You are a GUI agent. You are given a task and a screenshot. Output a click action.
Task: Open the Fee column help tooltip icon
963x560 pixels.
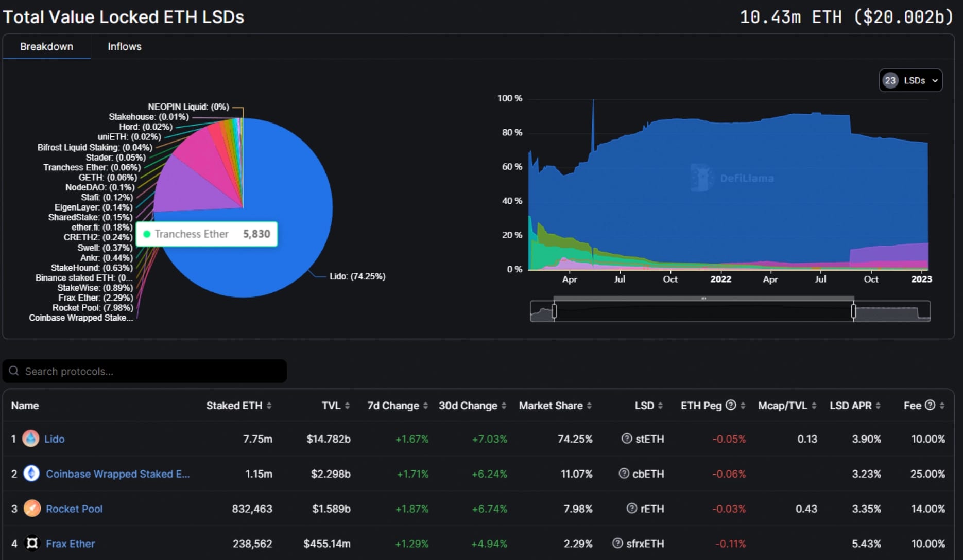tap(930, 405)
